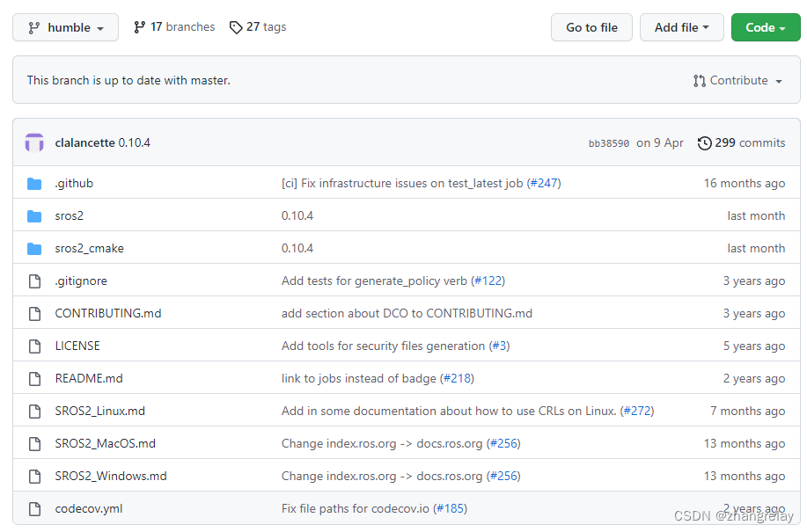The image size is (807, 532).
Task: Open the 0.10.4 commit in sros2 row
Action: [x=297, y=216]
